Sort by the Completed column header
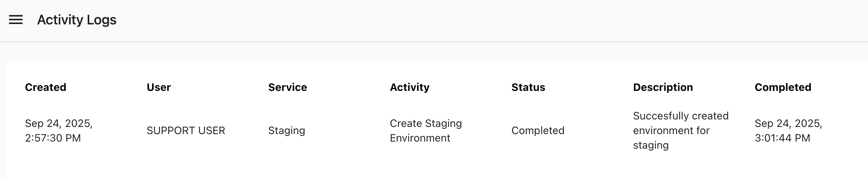Screen dimensions: 868x178 coord(783,87)
